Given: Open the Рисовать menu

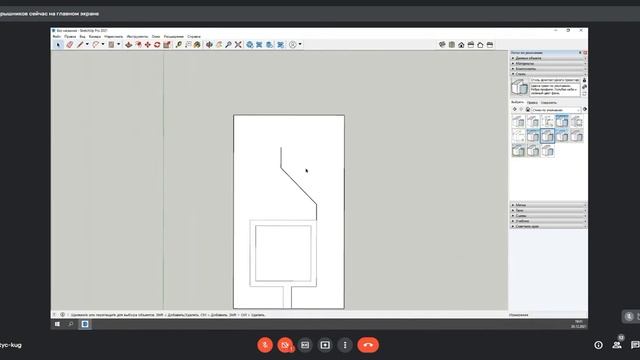Looking at the screenshot, I should (x=113, y=36).
